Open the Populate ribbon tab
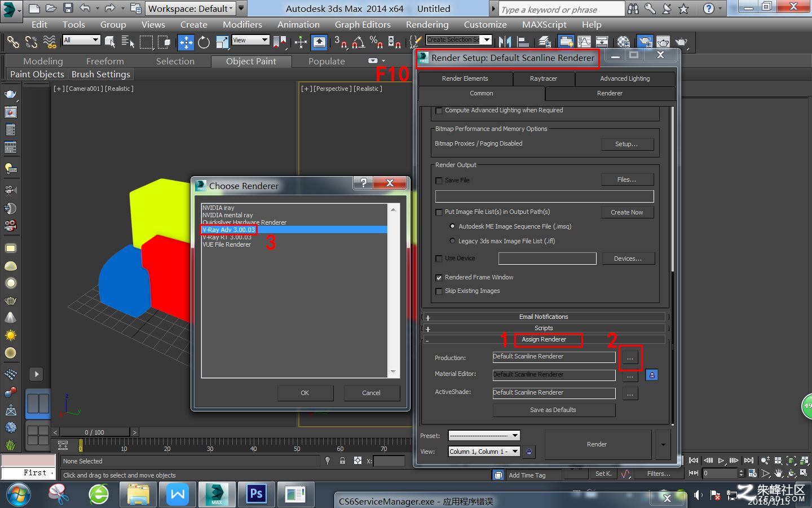Screen dimensions: 812x508 click(326, 62)
